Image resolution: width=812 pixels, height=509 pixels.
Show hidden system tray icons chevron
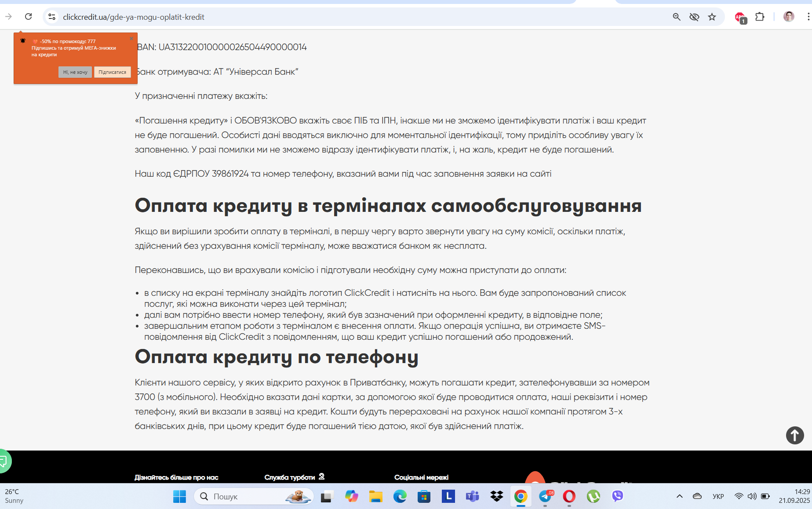point(679,497)
